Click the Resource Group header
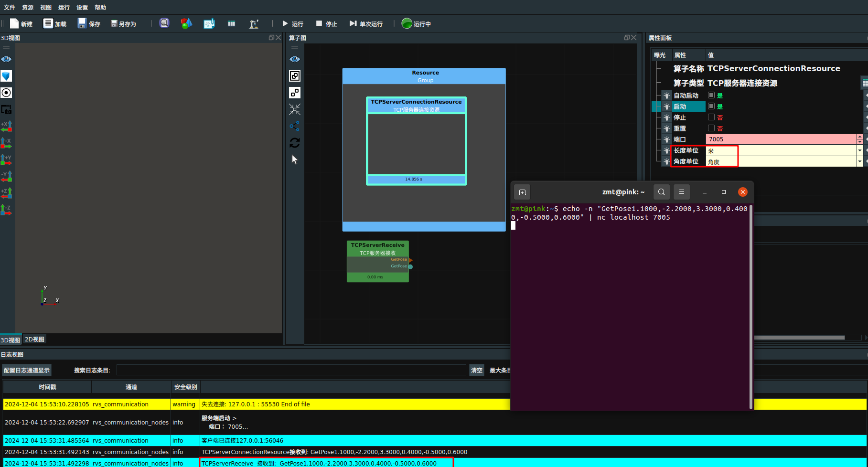Image resolution: width=868 pixels, height=467 pixels. pyautogui.click(x=424, y=76)
